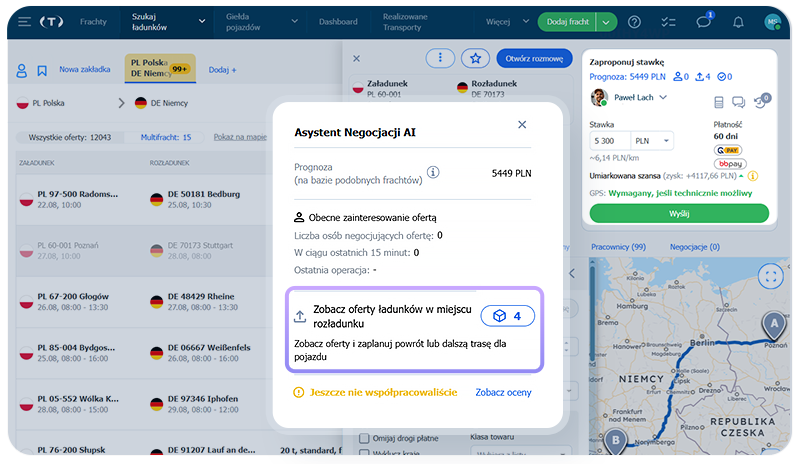Select the PL Polska DE Niemcy tab
This screenshot has width=800, height=464.
pyautogui.click(x=160, y=68)
